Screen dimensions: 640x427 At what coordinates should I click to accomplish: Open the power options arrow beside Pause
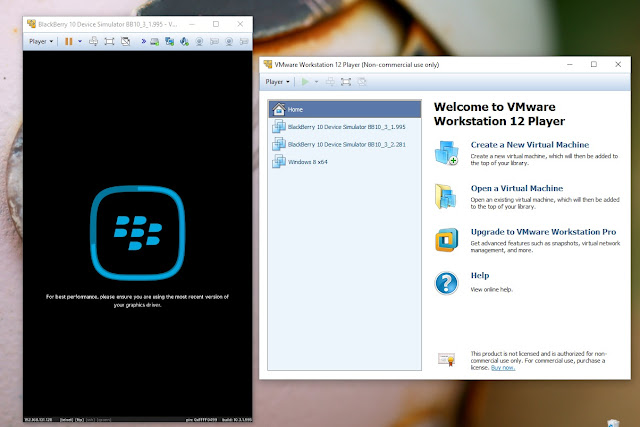(x=80, y=41)
